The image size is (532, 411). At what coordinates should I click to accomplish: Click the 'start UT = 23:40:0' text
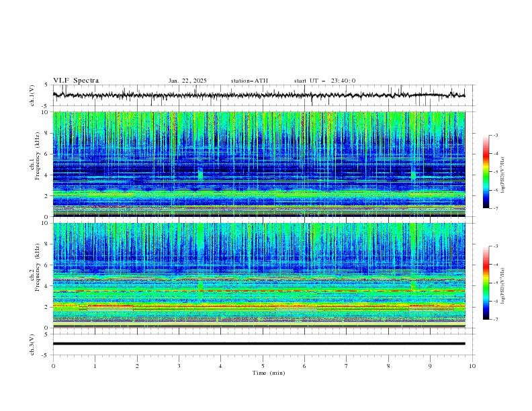coord(324,81)
